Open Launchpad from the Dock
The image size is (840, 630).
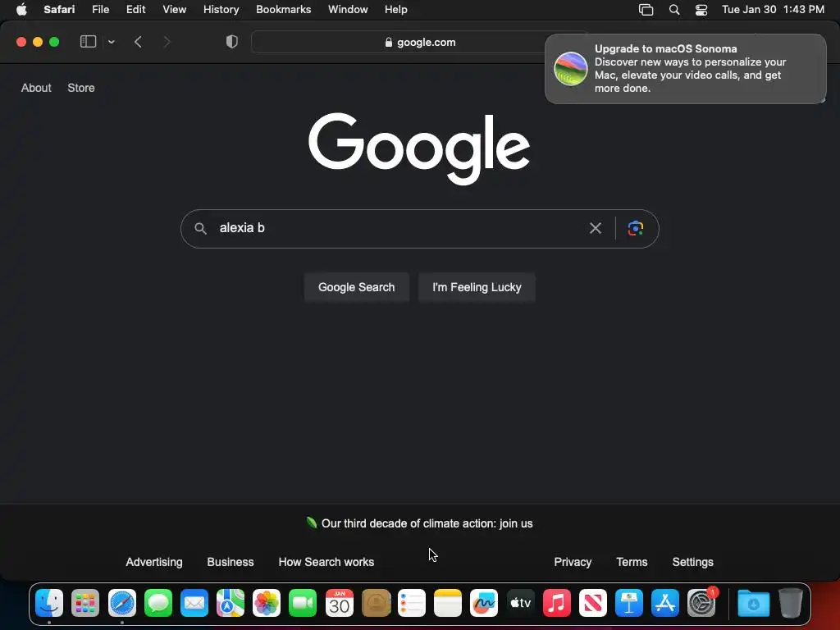point(85,604)
